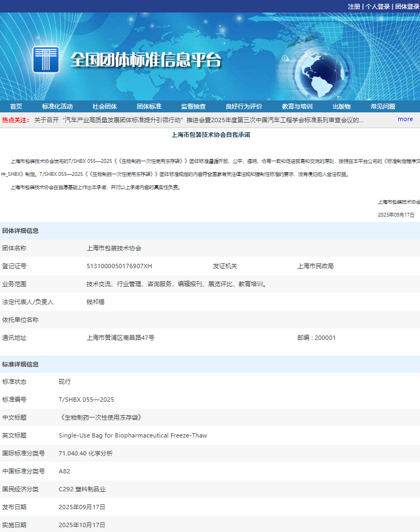The height and width of the screenshot is (532, 420).
Task: Click the 注册 link at top
Action: [354, 7]
